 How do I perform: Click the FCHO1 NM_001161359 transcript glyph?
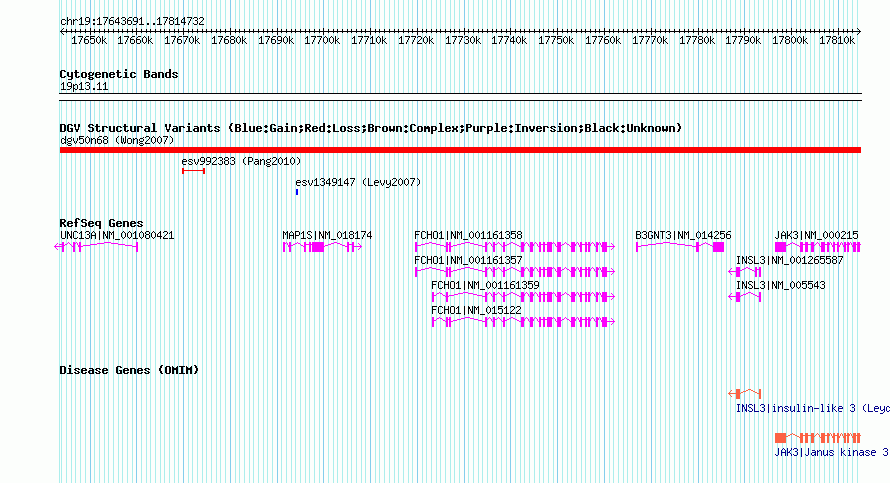pyautogui.click(x=523, y=296)
